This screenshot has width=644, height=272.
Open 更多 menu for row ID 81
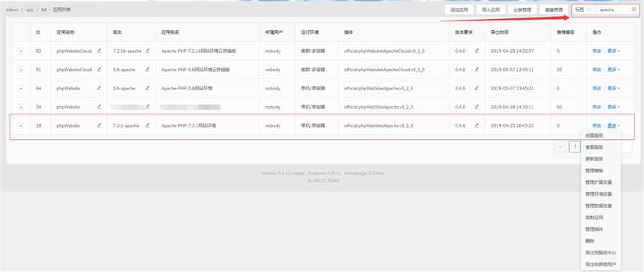coord(614,70)
